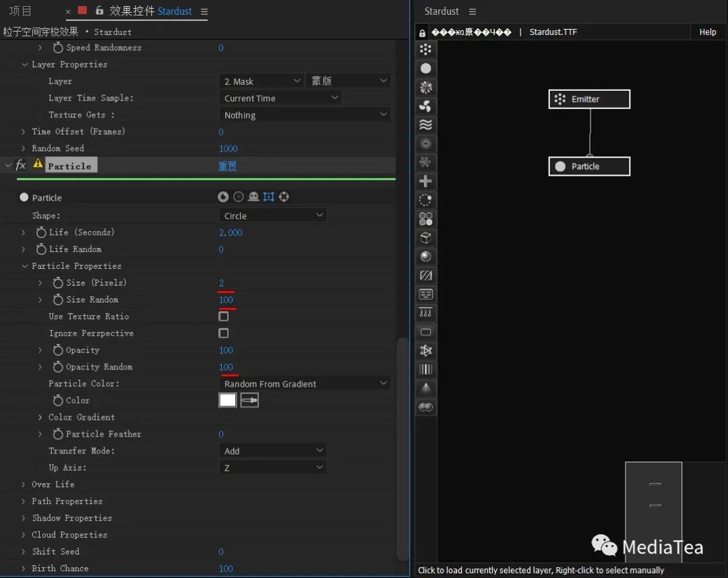Screen dimensions: 728x578
Task: Collapse the Layer Properties group
Action: coord(25,65)
